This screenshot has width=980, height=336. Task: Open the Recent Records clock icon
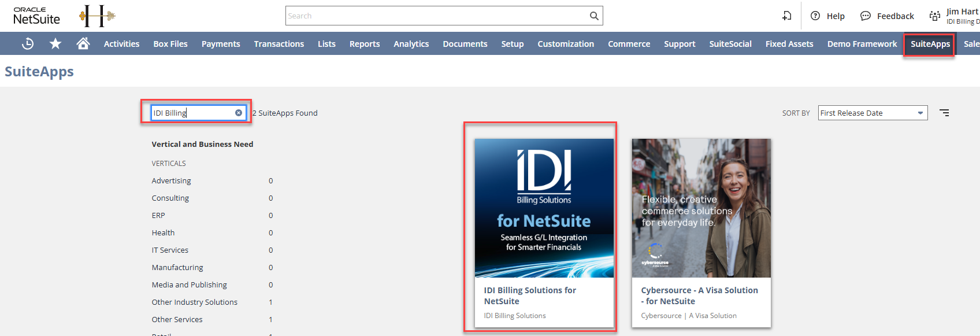pyautogui.click(x=28, y=44)
